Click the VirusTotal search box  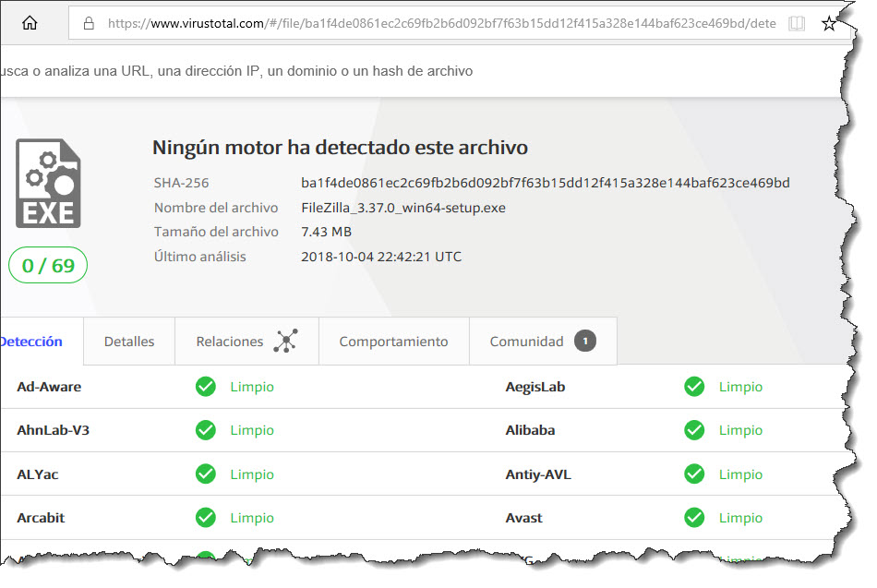pyautogui.click(x=236, y=71)
